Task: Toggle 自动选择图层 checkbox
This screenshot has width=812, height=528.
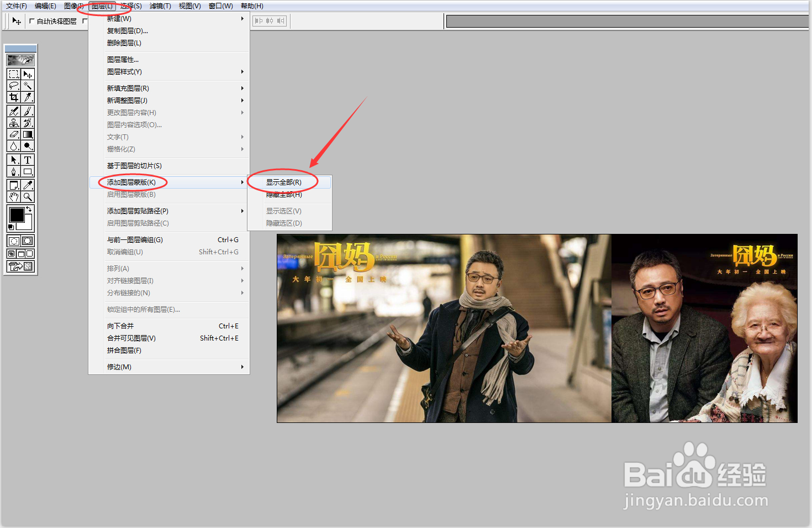Action: [x=31, y=21]
